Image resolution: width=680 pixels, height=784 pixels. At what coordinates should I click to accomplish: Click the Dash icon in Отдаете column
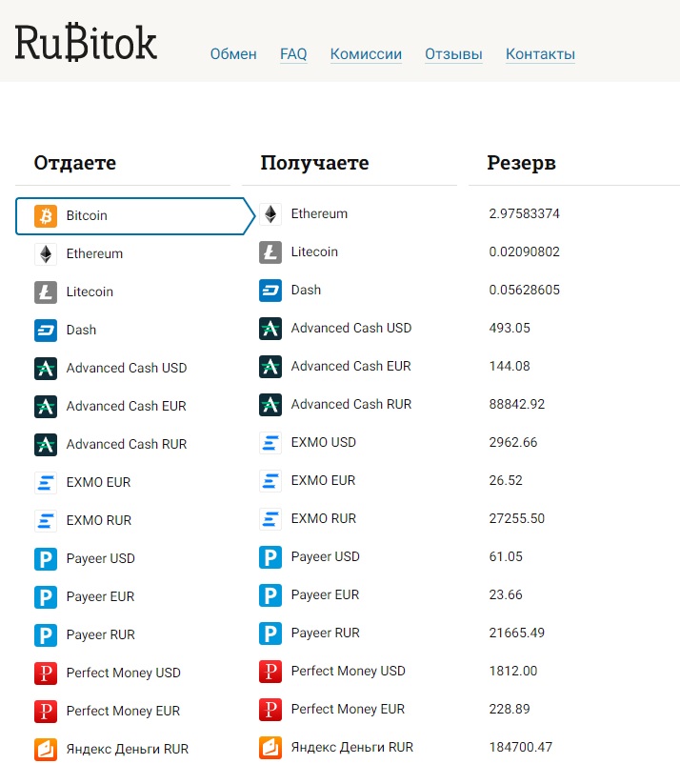coord(46,330)
